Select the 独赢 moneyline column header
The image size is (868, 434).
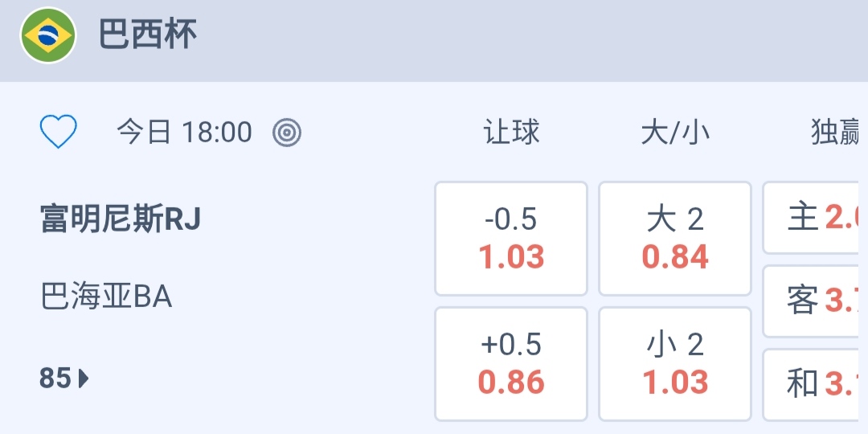tap(836, 132)
